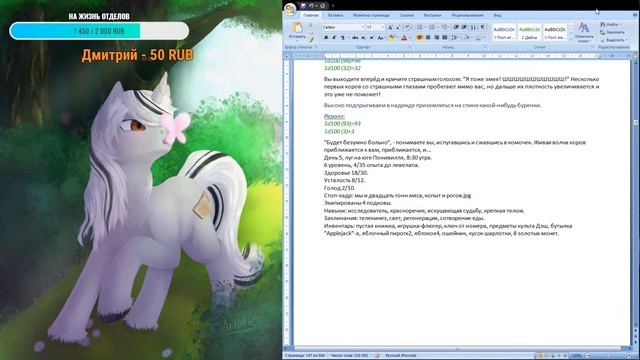The image size is (640, 360).
Task: Open Change Case (Aa) menu
Action: click(x=381, y=38)
